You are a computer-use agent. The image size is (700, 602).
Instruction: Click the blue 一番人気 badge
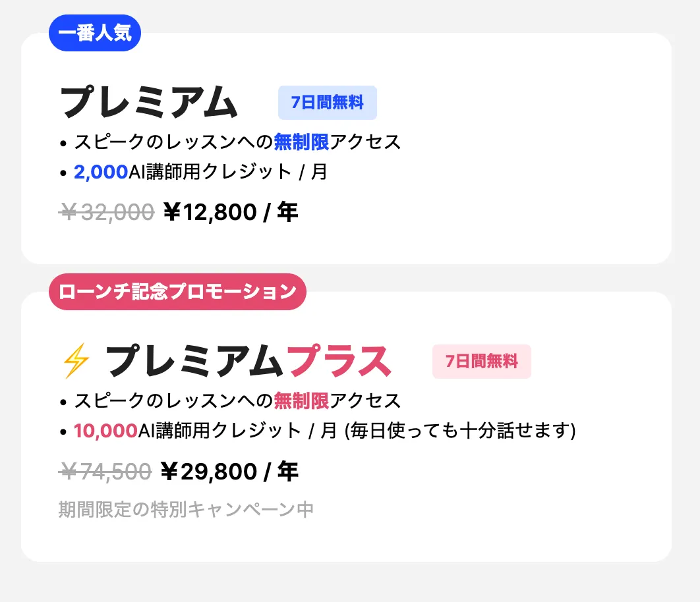(95, 33)
